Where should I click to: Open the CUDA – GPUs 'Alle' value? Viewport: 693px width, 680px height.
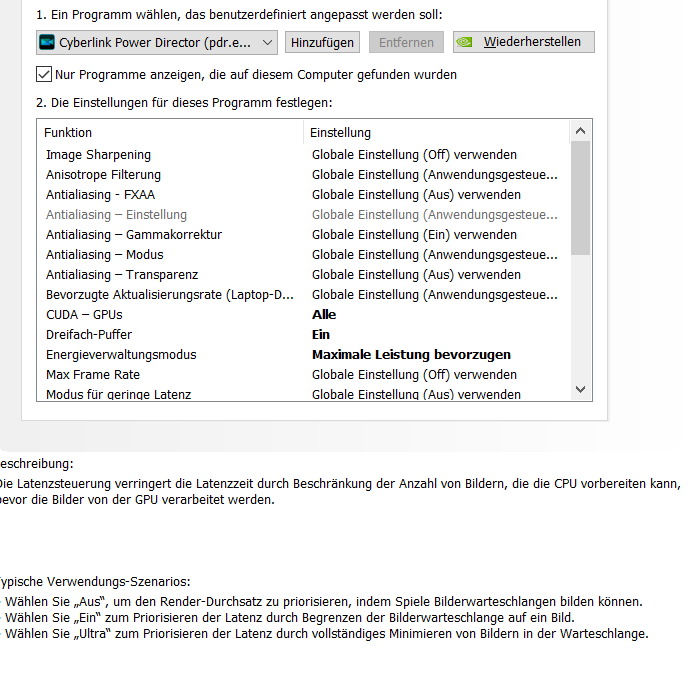click(324, 315)
